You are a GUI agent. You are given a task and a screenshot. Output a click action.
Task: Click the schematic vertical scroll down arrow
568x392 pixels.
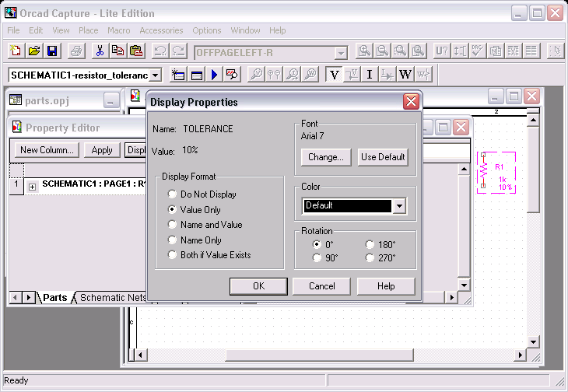pos(533,341)
